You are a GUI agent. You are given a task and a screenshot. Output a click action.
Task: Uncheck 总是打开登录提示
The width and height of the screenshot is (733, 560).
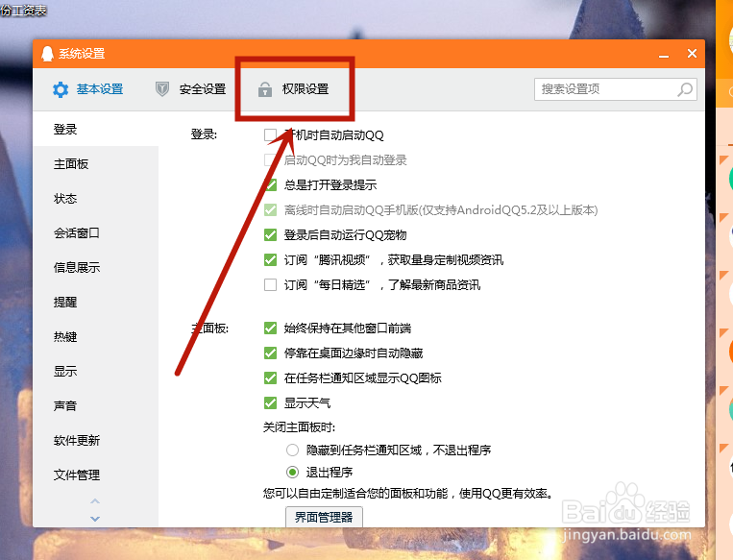pos(270,185)
